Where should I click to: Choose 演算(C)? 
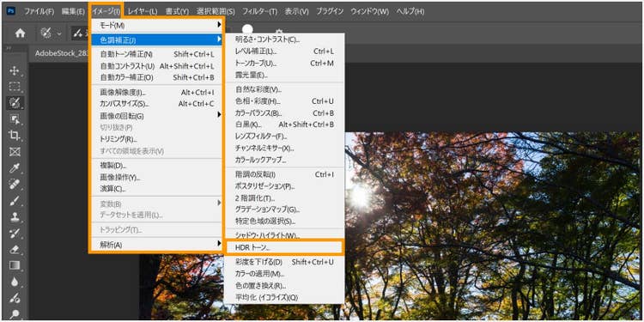tap(156, 189)
